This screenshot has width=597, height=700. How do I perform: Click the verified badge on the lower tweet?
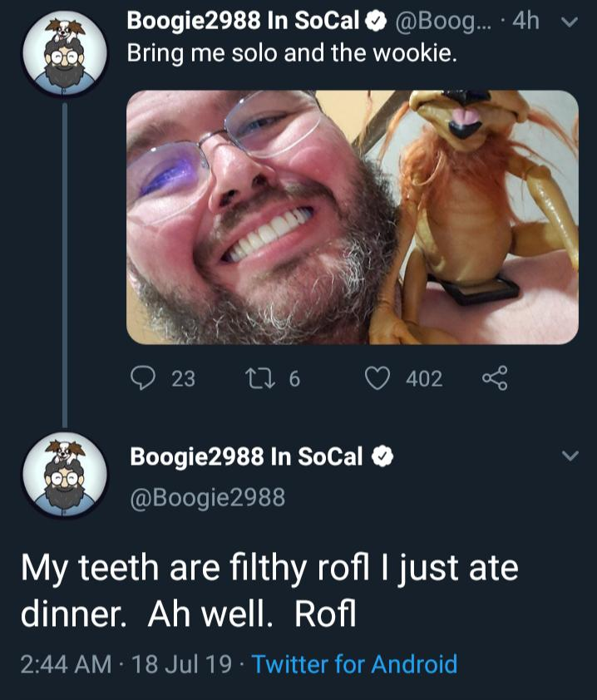[x=382, y=456]
